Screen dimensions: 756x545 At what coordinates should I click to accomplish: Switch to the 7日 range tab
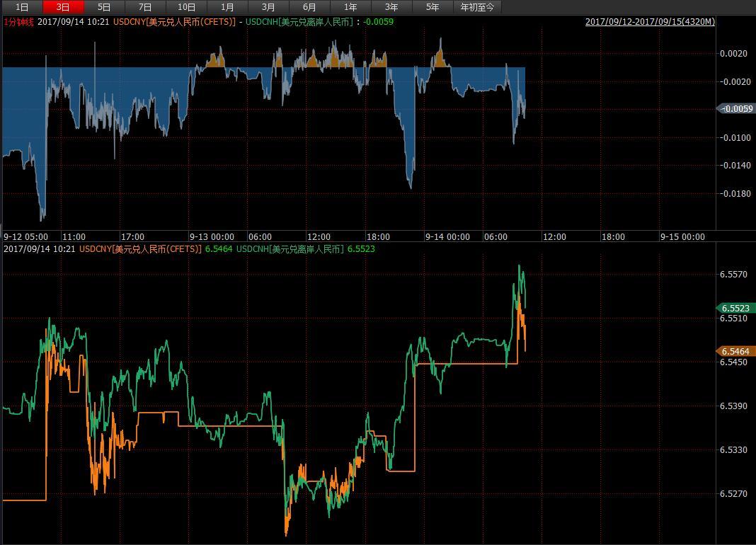(x=145, y=7)
